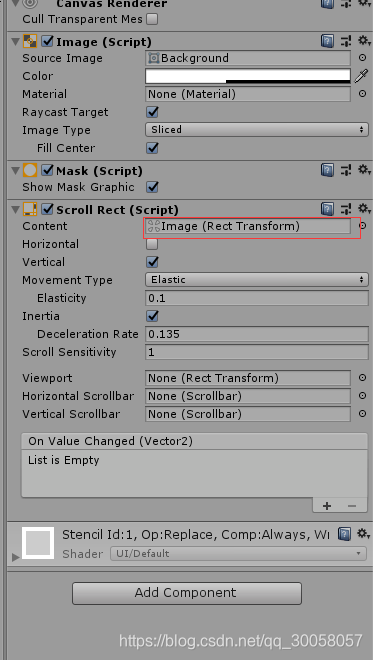Image resolution: width=373 pixels, height=660 pixels.
Task: Disable the Scroll Rect (Script) component checkbox
Action: click(x=48, y=209)
